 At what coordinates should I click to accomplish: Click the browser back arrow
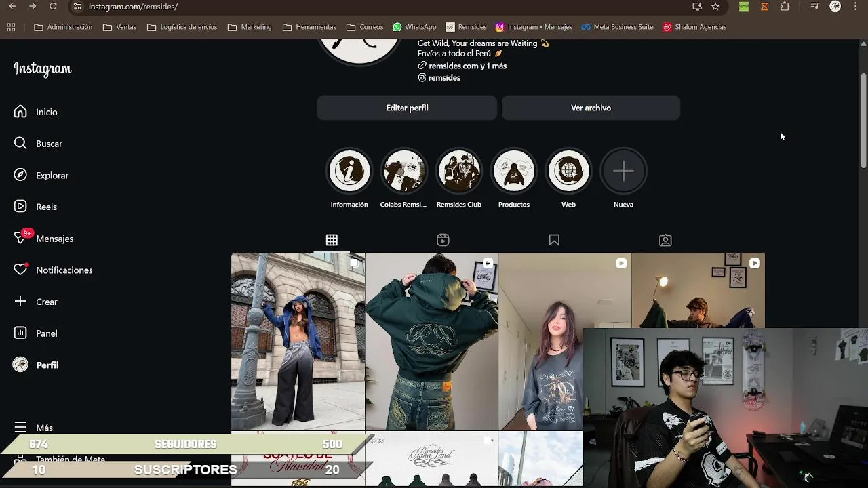pyautogui.click(x=12, y=6)
